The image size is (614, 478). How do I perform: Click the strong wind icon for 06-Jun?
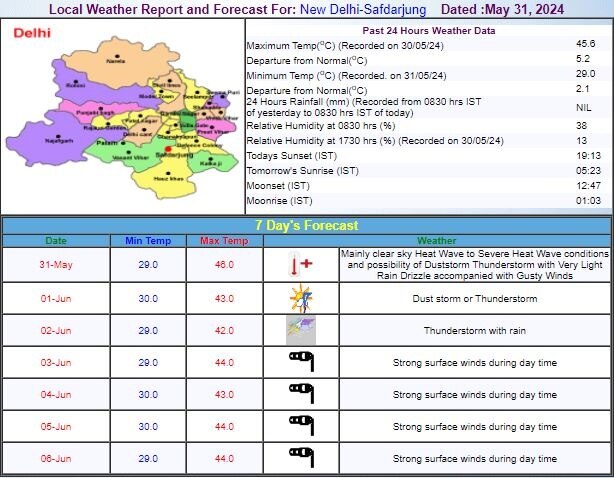click(299, 457)
